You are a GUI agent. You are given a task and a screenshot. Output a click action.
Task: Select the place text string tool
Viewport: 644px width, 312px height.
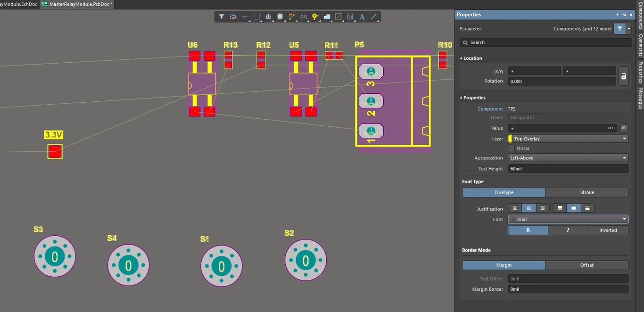[x=362, y=16]
